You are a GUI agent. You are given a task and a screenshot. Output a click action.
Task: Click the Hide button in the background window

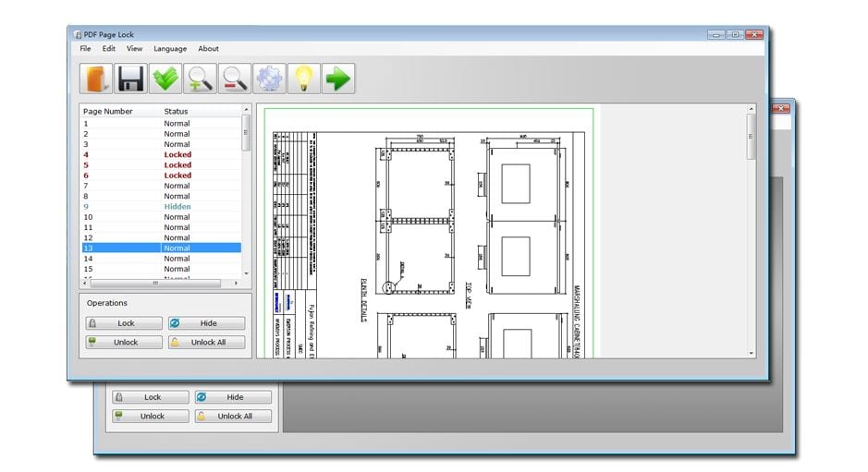click(x=233, y=397)
